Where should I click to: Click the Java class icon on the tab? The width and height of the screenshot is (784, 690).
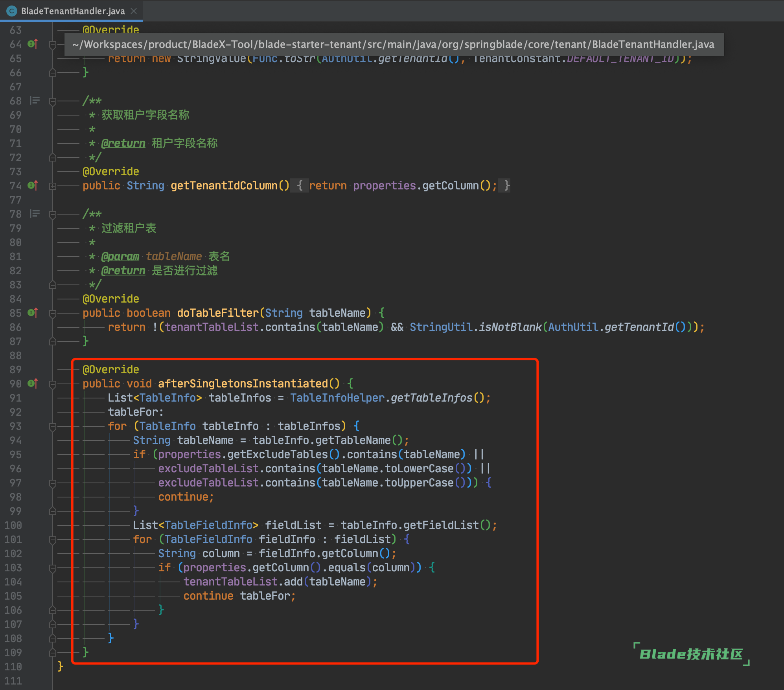pos(11,11)
